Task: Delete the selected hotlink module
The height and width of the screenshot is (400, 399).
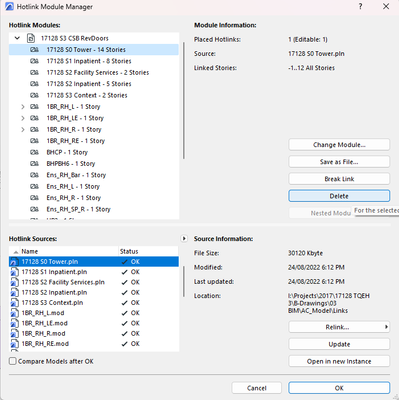Action: 339,196
